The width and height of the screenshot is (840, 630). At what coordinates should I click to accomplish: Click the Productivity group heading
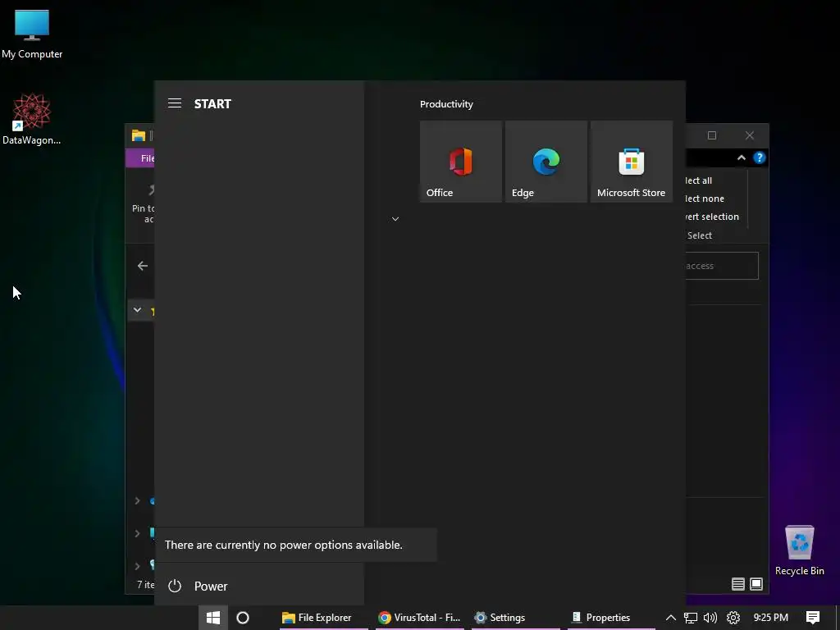coord(446,104)
